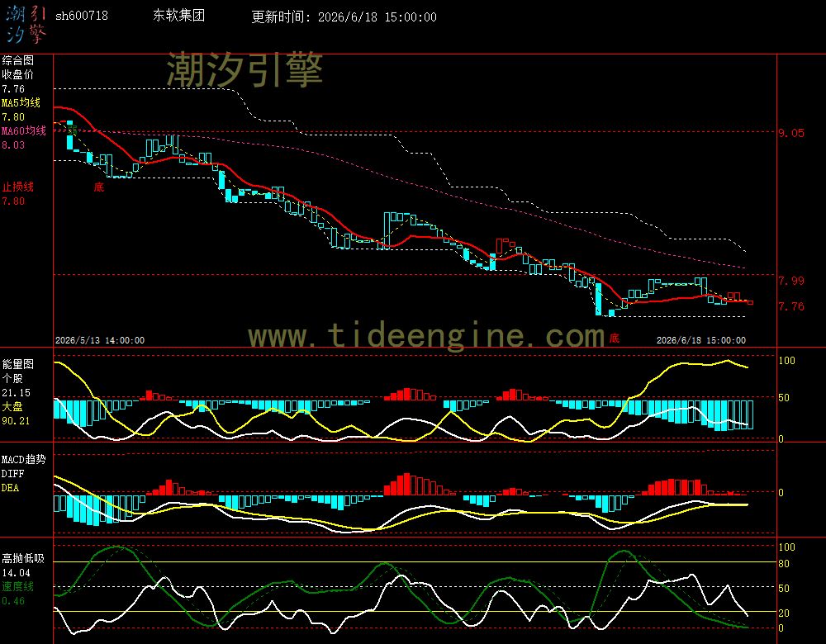
Task: Click the 80 axis label in 高抛低吸 panel
Action: click(784, 563)
